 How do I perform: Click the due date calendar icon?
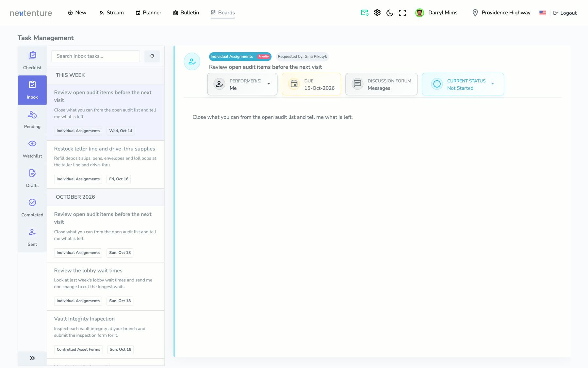point(294,84)
